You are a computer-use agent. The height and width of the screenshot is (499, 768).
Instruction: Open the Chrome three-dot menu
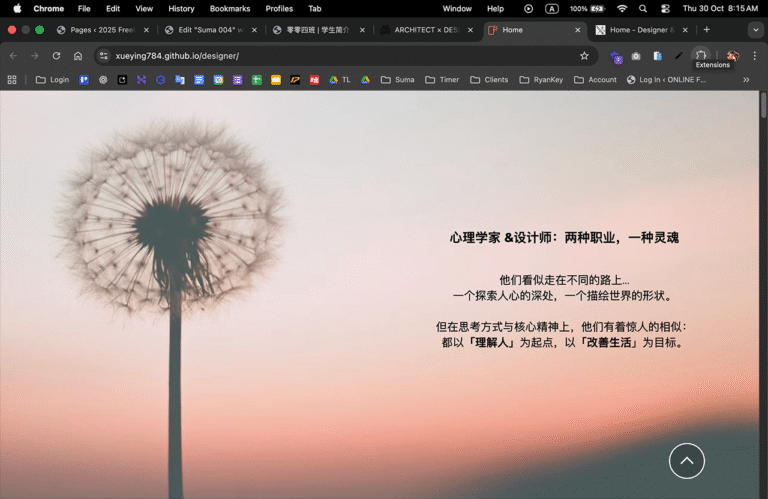[x=754, y=56]
